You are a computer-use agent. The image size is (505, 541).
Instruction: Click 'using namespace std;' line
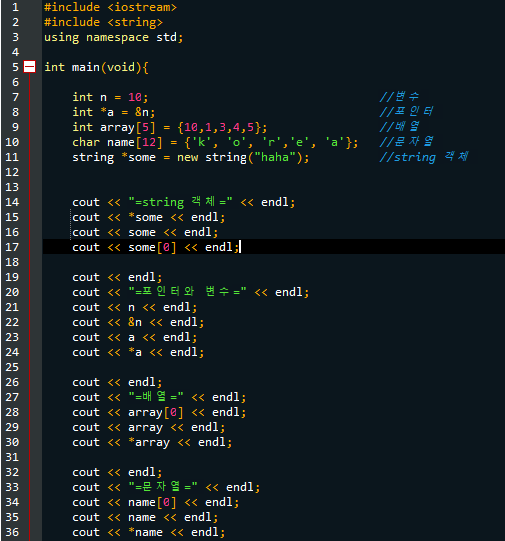pos(113,37)
